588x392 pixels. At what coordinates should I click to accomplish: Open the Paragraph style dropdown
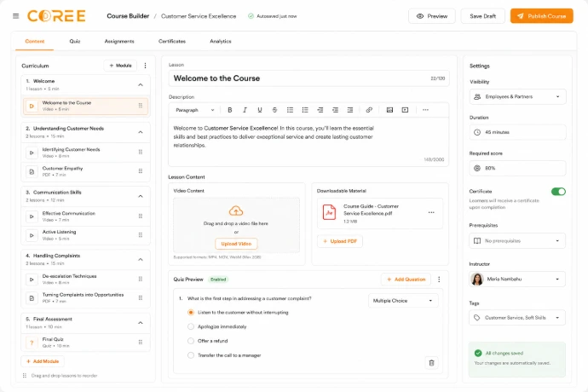[x=195, y=110]
